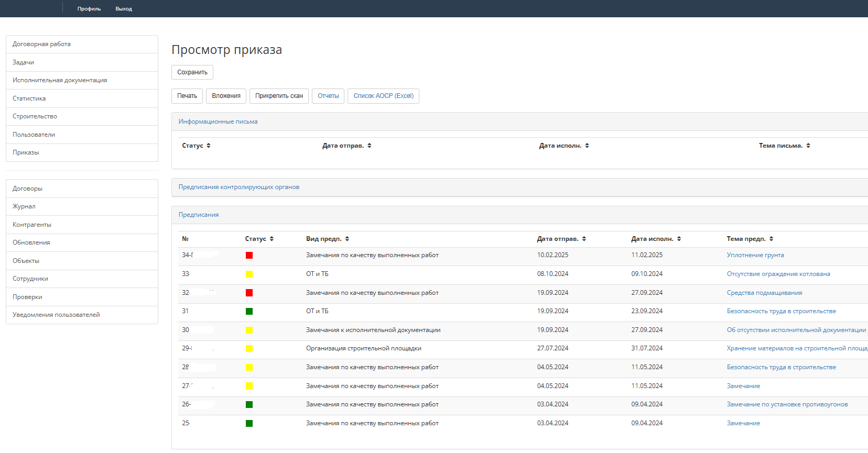The width and height of the screenshot is (868, 453).
Task: Collapse the Предписания panel header
Action: [199, 215]
